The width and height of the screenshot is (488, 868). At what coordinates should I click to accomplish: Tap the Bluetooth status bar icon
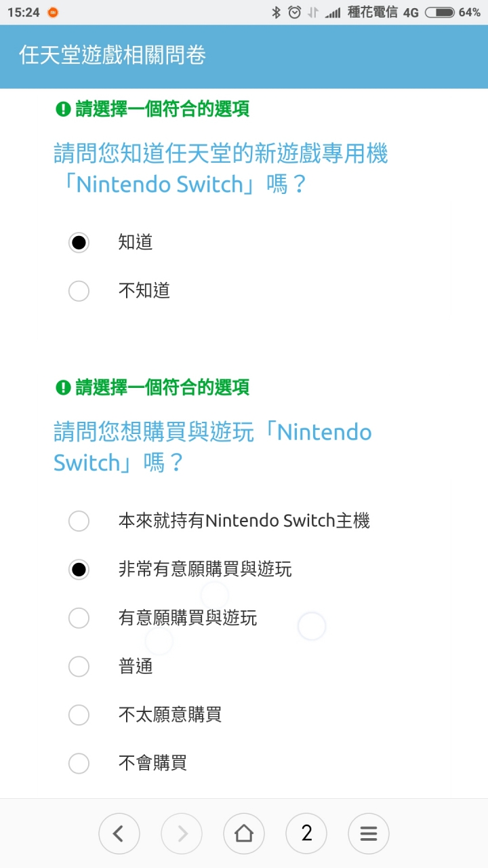pyautogui.click(x=276, y=12)
